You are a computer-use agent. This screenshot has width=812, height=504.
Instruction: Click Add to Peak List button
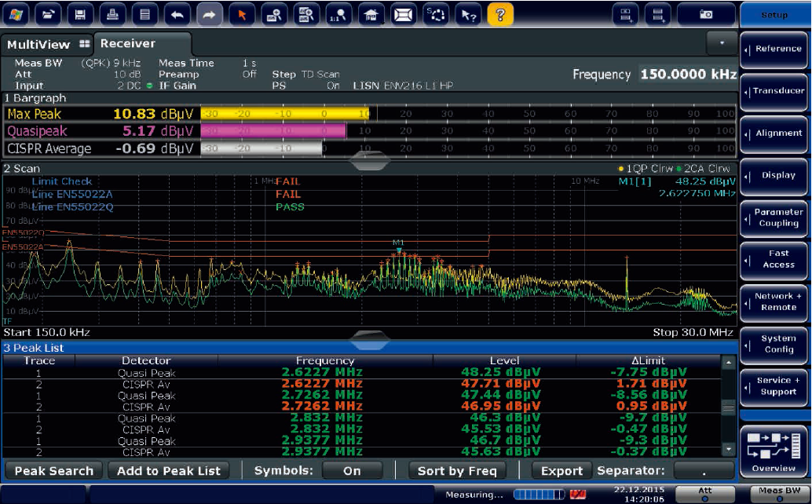[168, 471]
